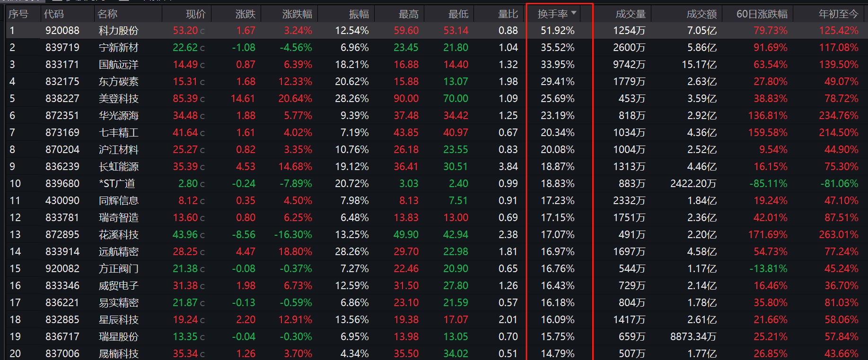868x360 pixels.
Task: Select stock 星辰科技 name
Action: pyautogui.click(x=119, y=320)
